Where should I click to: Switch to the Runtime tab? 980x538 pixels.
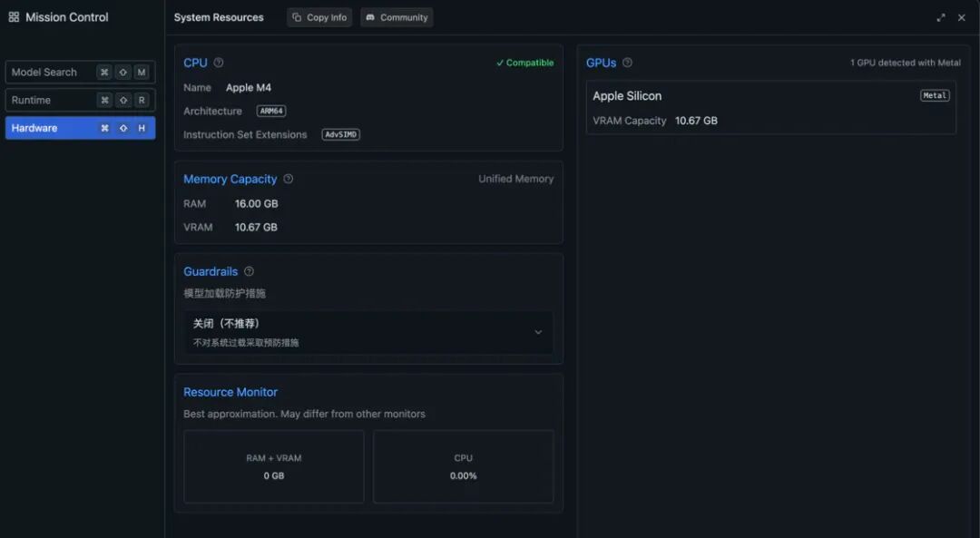80,100
